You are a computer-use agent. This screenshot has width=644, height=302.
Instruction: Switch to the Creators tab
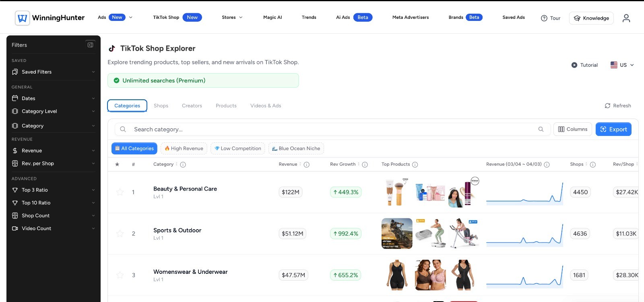192,106
